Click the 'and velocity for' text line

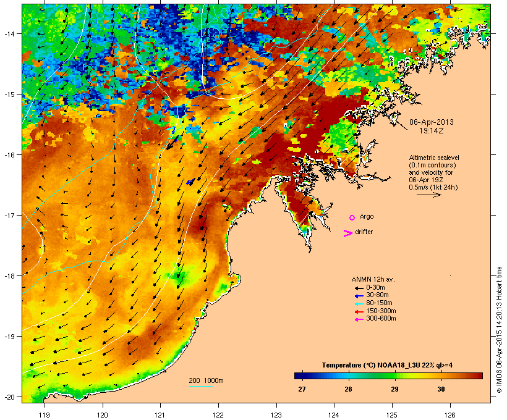tap(431, 172)
